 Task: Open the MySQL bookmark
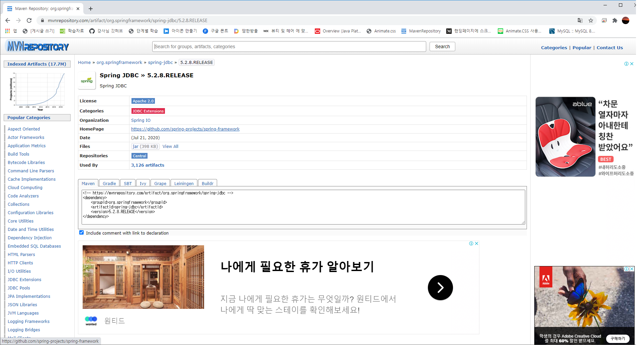(572, 31)
